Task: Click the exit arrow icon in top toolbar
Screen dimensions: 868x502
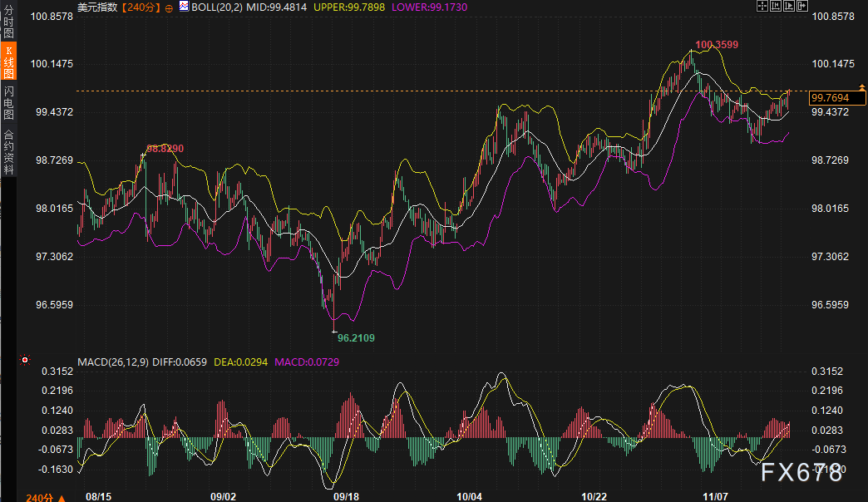Action: (802, 6)
